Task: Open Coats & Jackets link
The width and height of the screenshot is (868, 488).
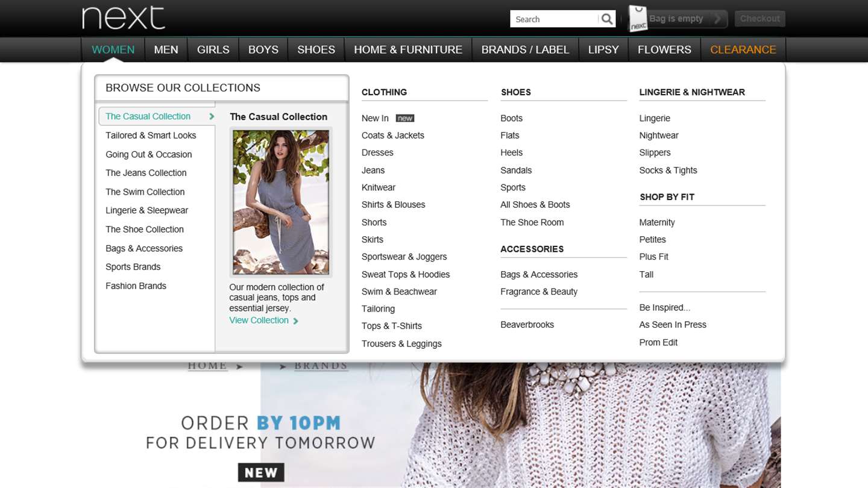Action: tap(393, 136)
